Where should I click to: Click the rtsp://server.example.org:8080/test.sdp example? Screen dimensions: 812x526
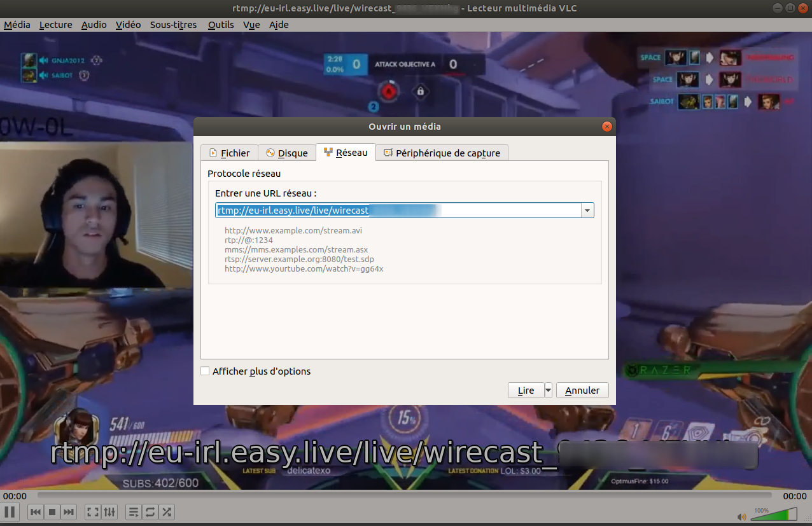(x=299, y=259)
